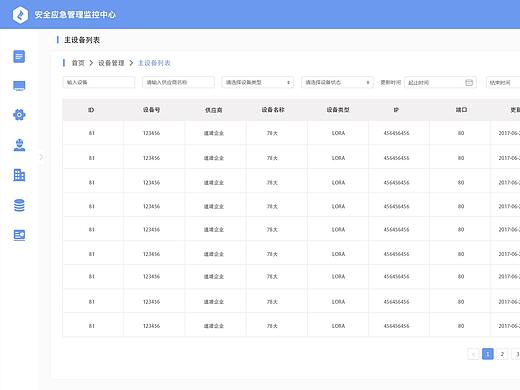Screen dimensions: 520x390
Task: Open the device type dropdown
Action: (258, 82)
